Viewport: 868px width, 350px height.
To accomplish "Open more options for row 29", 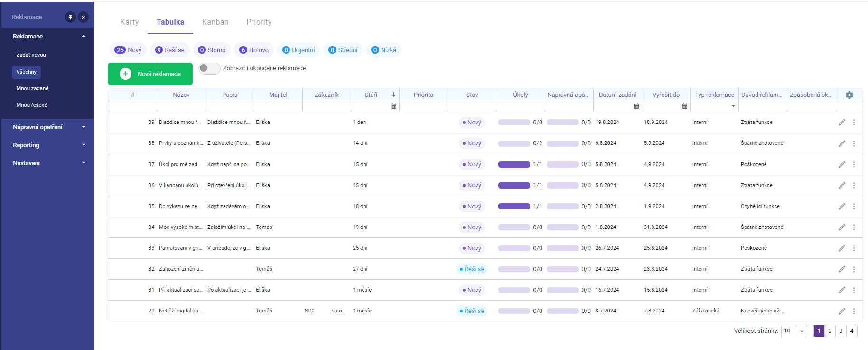I will click(854, 311).
